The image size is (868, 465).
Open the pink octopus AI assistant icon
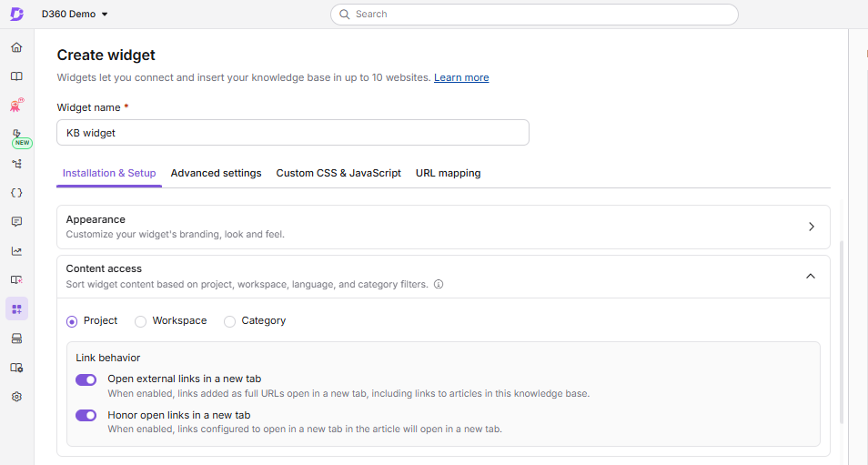[x=16, y=105]
